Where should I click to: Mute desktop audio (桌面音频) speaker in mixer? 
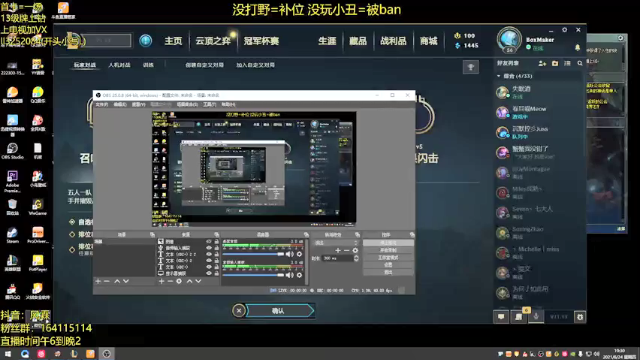[290, 254]
